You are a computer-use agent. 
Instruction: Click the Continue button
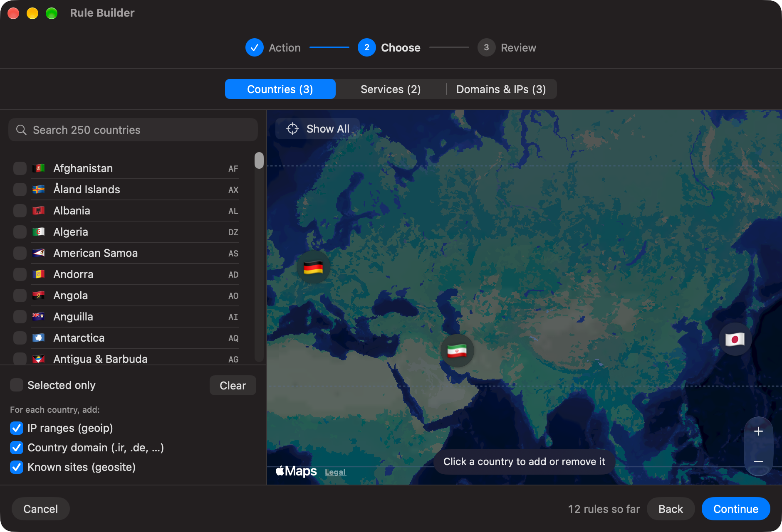tap(735, 509)
